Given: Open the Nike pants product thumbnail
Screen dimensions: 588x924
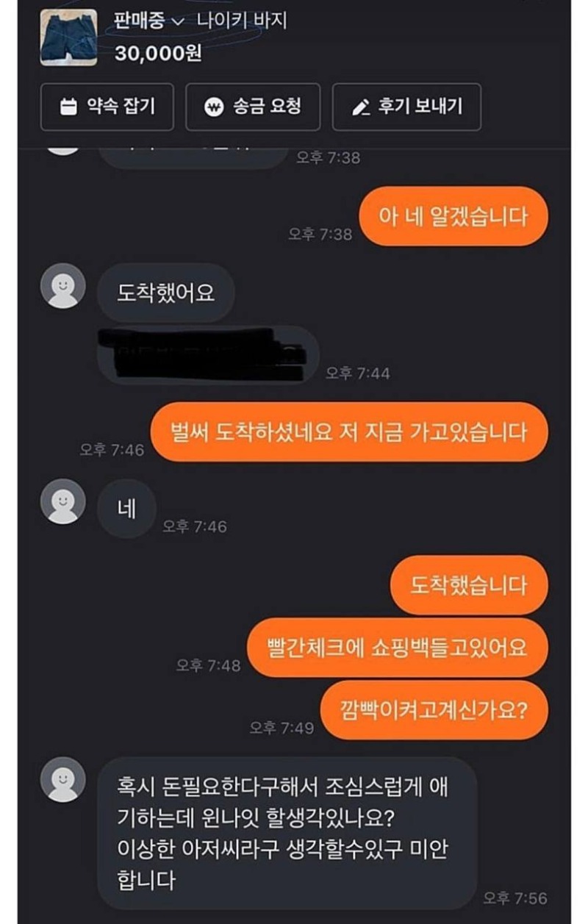Looking at the screenshot, I should tap(68, 37).
